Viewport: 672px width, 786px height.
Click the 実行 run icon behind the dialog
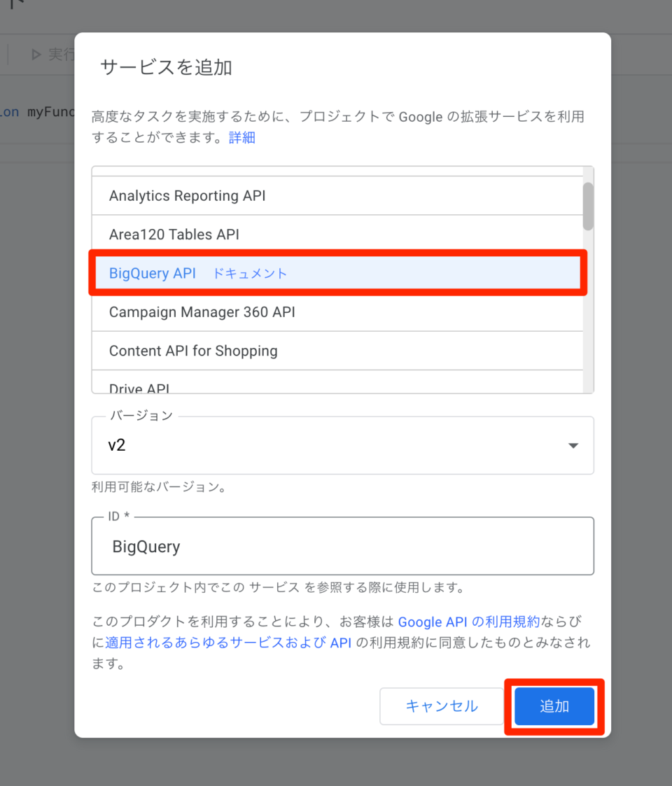tap(36, 55)
